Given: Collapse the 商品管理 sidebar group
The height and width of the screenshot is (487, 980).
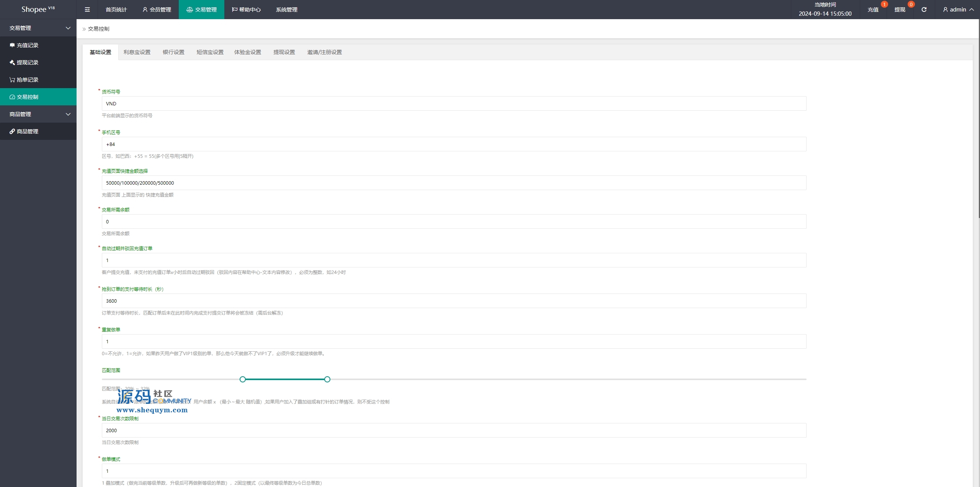Looking at the screenshot, I should pos(38,114).
